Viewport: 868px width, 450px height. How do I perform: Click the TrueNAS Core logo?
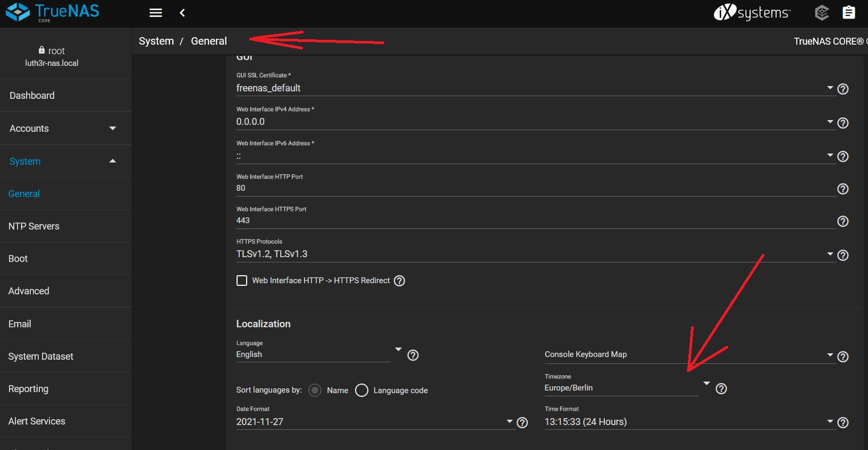52,12
